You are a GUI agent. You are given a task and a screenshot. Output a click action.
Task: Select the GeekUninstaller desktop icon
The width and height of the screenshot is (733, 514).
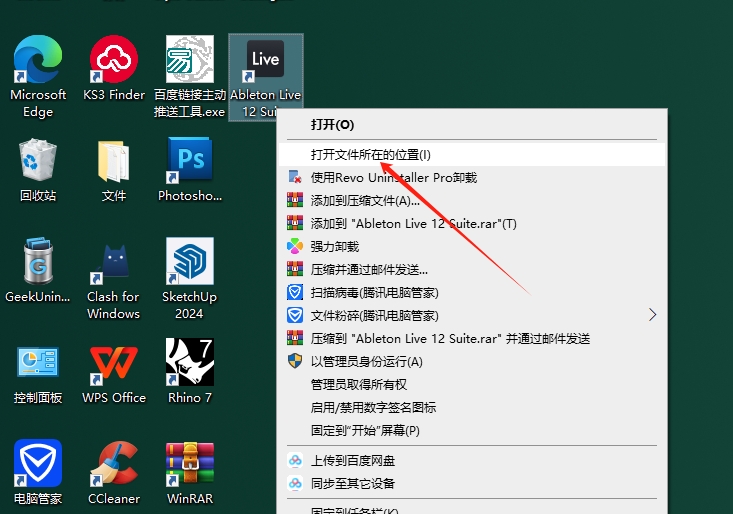[38, 271]
